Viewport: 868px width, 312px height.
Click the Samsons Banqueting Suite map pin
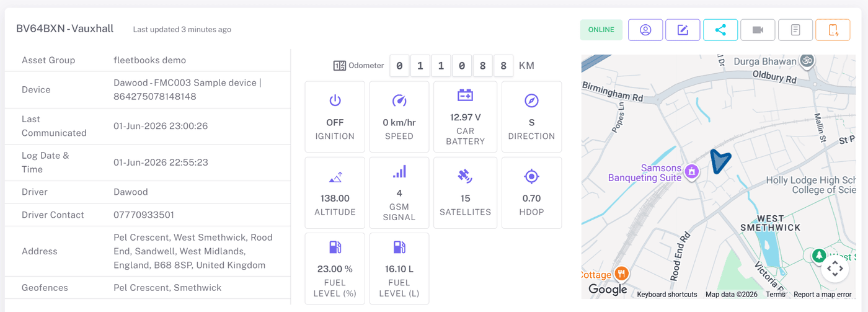tap(692, 171)
